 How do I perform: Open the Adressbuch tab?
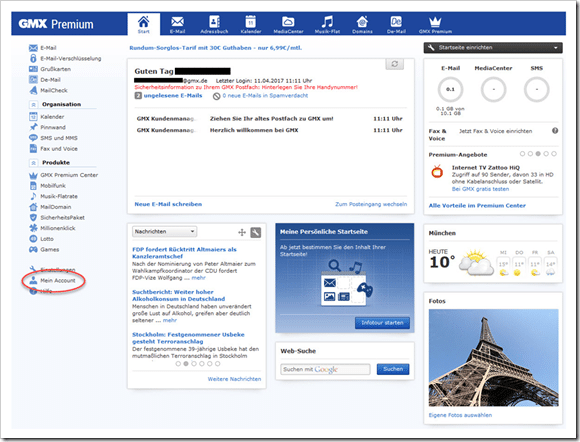214,25
